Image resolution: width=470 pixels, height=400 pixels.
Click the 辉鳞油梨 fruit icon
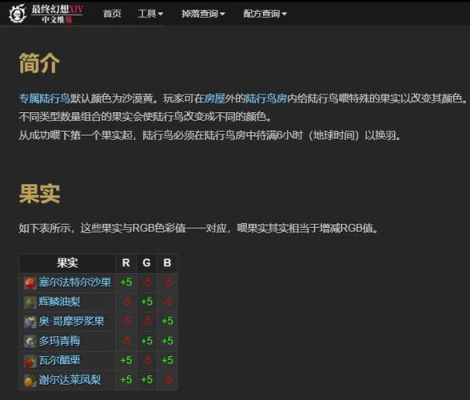click(x=30, y=302)
